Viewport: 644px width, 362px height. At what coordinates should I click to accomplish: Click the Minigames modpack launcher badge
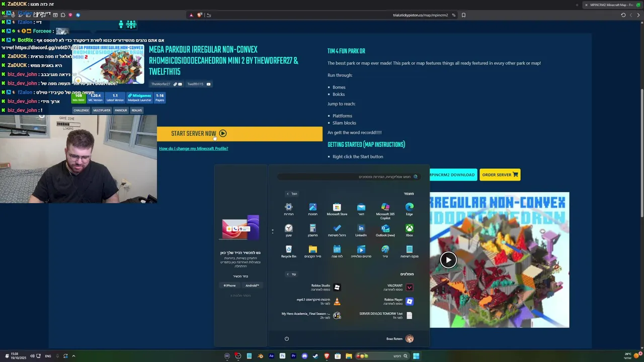point(139,98)
